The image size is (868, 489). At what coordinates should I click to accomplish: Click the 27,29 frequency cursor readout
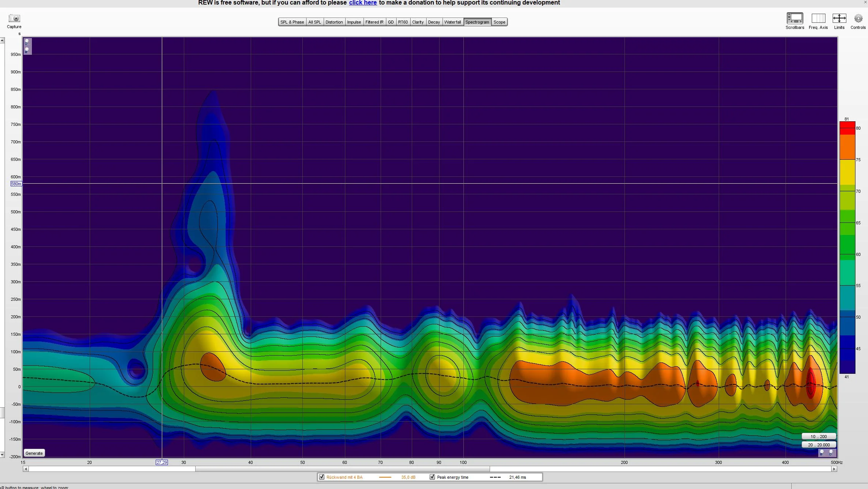[x=162, y=462]
